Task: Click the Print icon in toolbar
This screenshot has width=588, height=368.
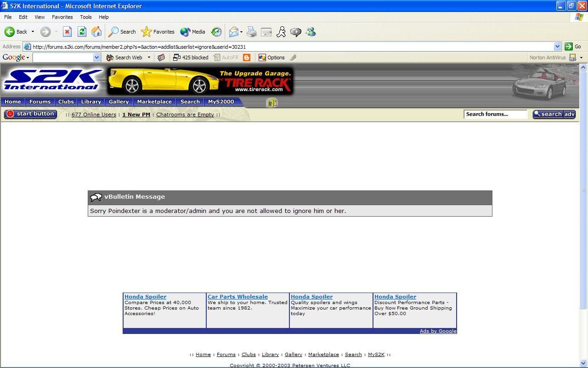Action: point(252,32)
